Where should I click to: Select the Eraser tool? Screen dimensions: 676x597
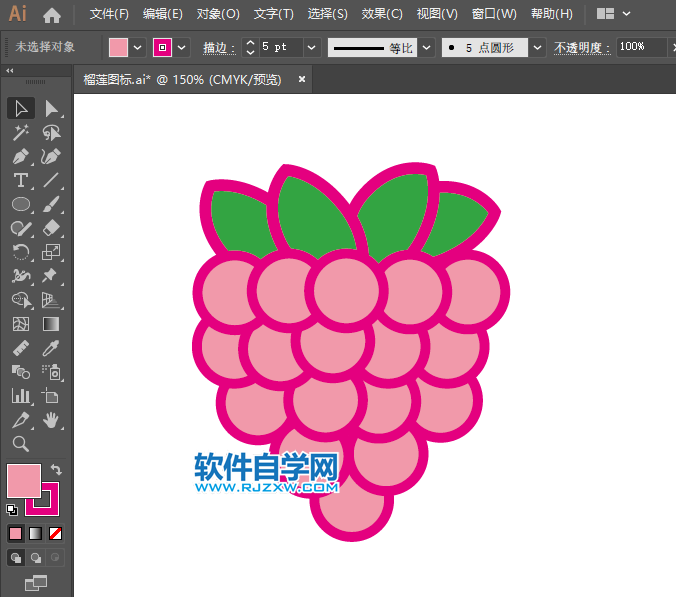51,228
